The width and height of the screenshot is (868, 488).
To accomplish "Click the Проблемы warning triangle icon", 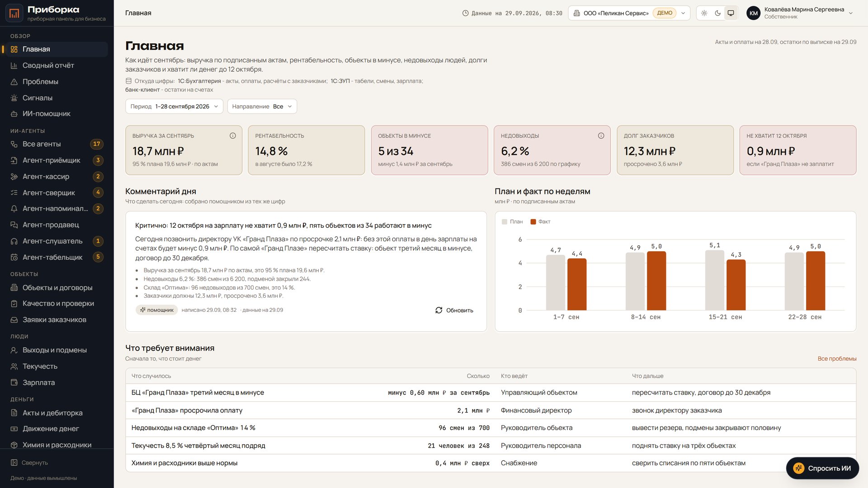I will 14,82.
